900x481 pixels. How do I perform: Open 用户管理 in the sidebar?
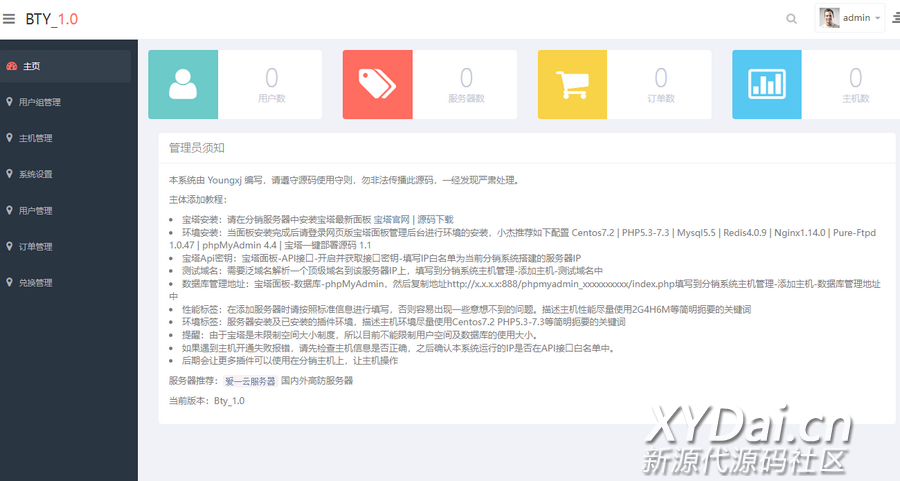35,211
